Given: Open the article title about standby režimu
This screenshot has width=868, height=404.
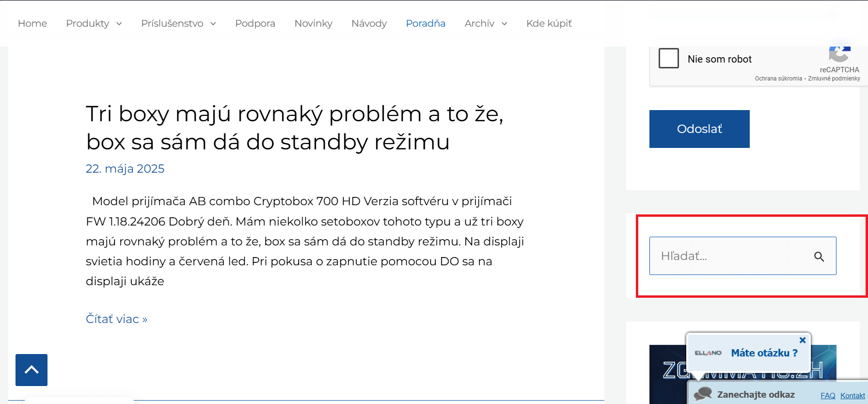Looking at the screenshot, I should [x=294, y=128].
